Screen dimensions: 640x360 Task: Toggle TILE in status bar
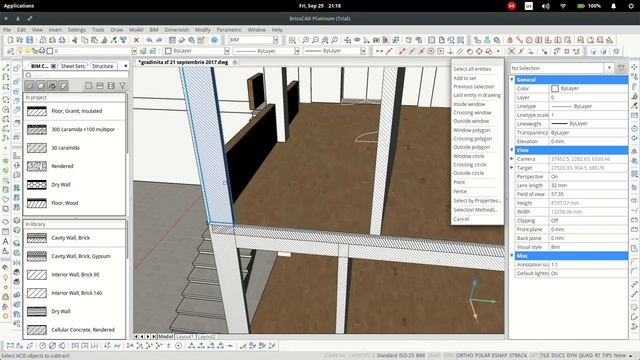point(545,356)
